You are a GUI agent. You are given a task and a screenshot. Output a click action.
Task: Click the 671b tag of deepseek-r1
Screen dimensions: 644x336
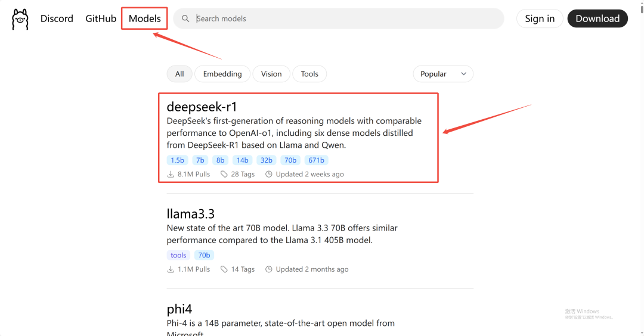click(316, 160)
